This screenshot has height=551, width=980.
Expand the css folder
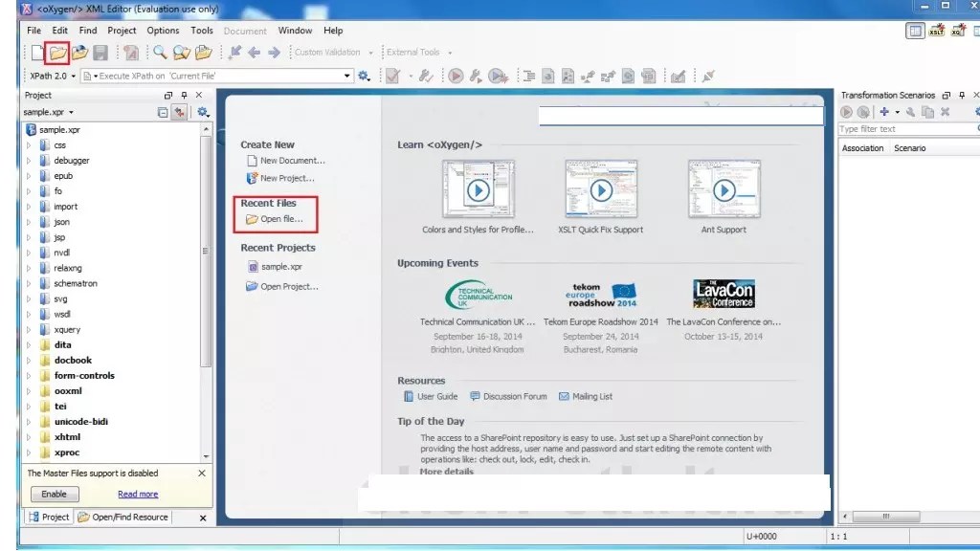[x=28, y=145]
